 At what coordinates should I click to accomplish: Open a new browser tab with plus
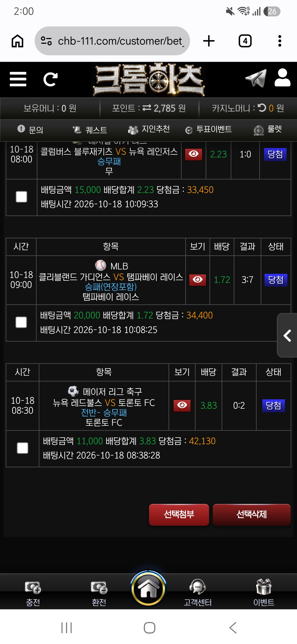pyautogui.click(x=209, y=41)
